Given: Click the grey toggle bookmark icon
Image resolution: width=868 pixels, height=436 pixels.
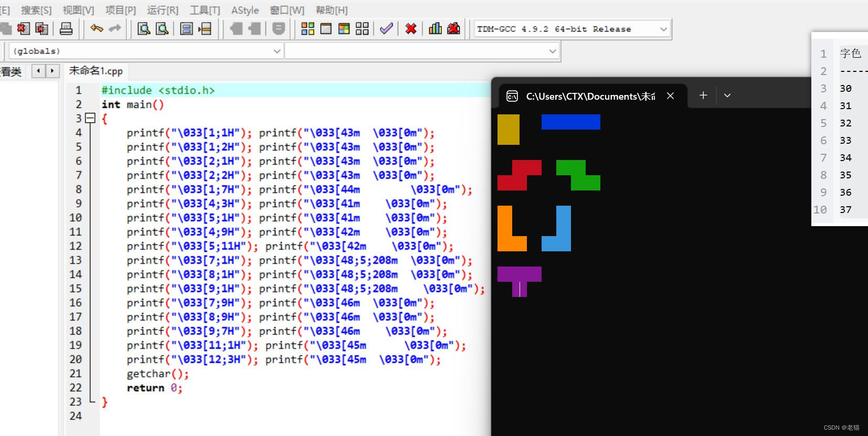Looking at the screenshot, I should (x=279, y=29).
